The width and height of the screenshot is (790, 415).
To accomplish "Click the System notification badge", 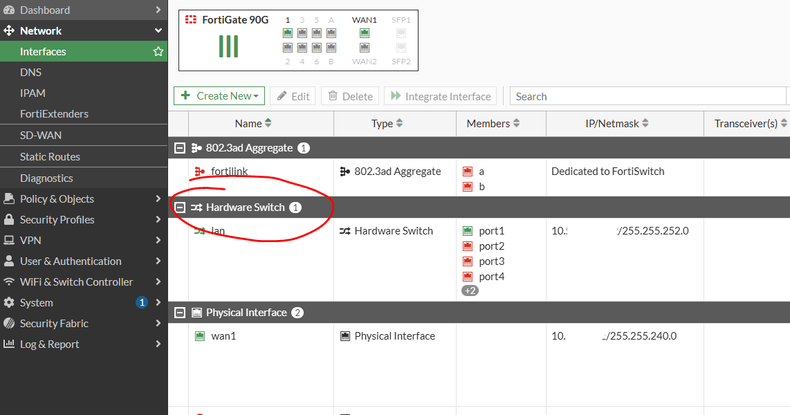I will pos(142,302).
